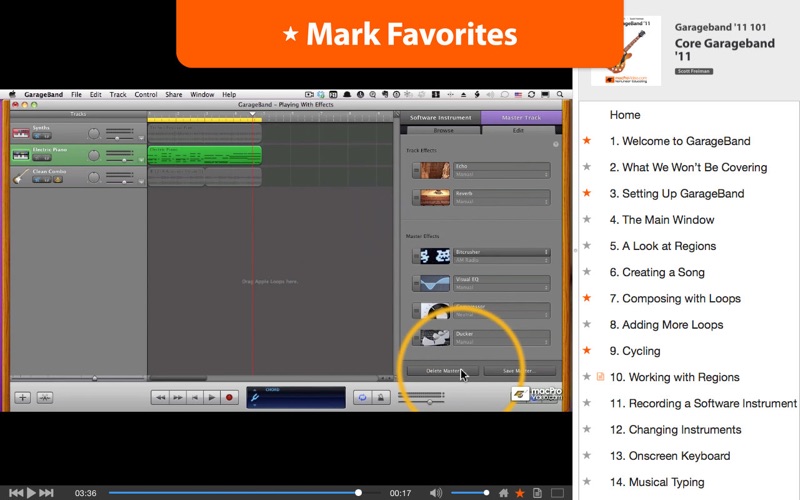This screenshot has width=800, height=500.
Task: Toggle favorite star for What We Won't Be Covering
Action: 587,167
